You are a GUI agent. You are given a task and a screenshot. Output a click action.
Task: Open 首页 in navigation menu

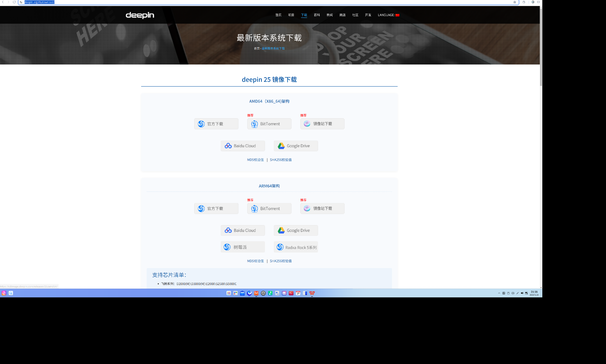(278, 15)
